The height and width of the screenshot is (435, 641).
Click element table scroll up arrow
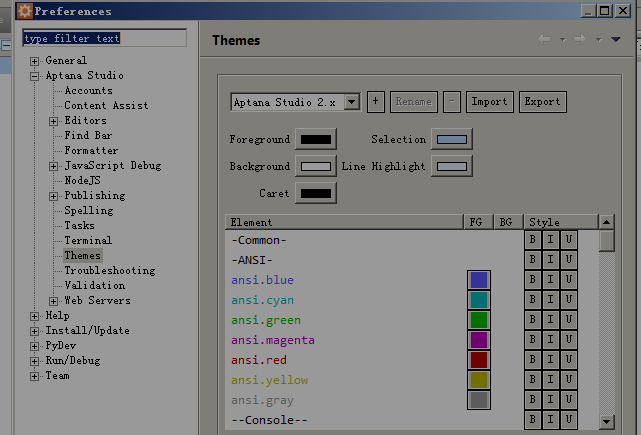607,222
